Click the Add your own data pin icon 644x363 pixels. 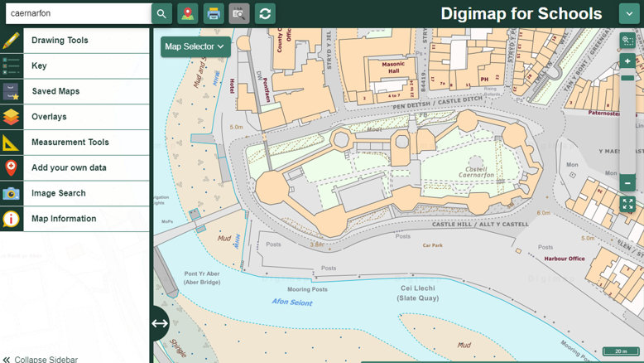(x=11, y=167)
